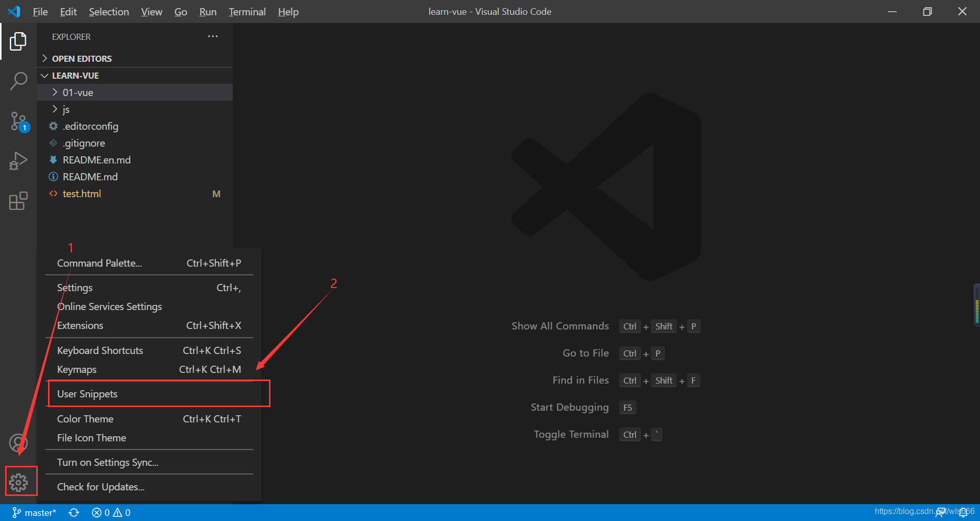
Task: Click the Find in Files label
Action: coord(580,380)
